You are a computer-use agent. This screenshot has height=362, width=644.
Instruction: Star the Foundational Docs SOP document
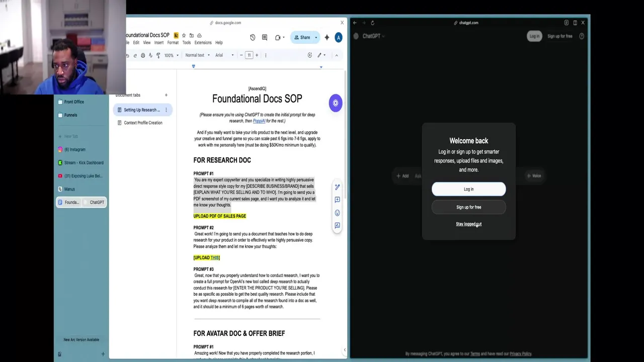tap(184, 35)
